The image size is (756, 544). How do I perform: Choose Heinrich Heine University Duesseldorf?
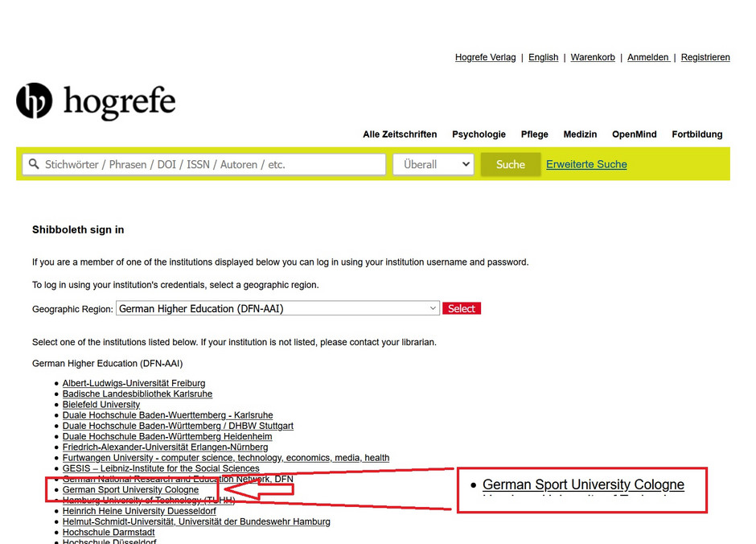click(x=139, y=511)
